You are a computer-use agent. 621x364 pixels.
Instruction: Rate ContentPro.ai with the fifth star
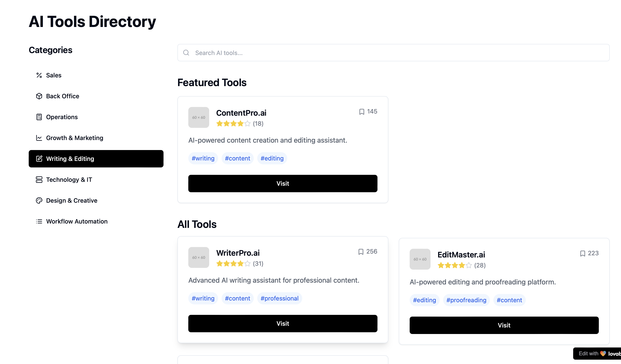click(x=247, y=124)
